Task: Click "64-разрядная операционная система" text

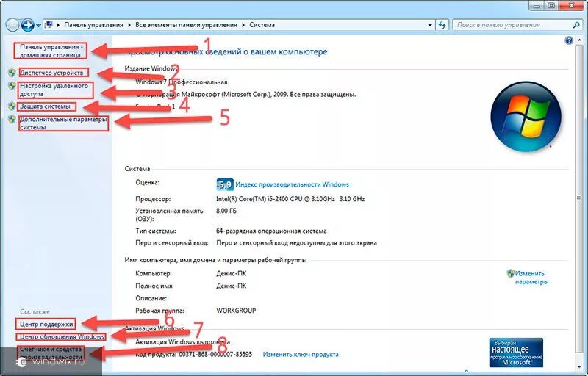Action: (271, 231)
